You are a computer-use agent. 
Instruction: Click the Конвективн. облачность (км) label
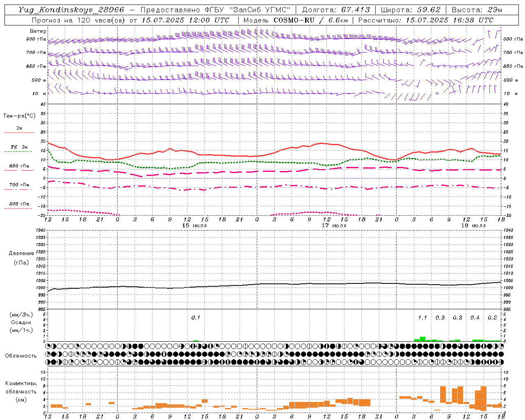(21, 391)
